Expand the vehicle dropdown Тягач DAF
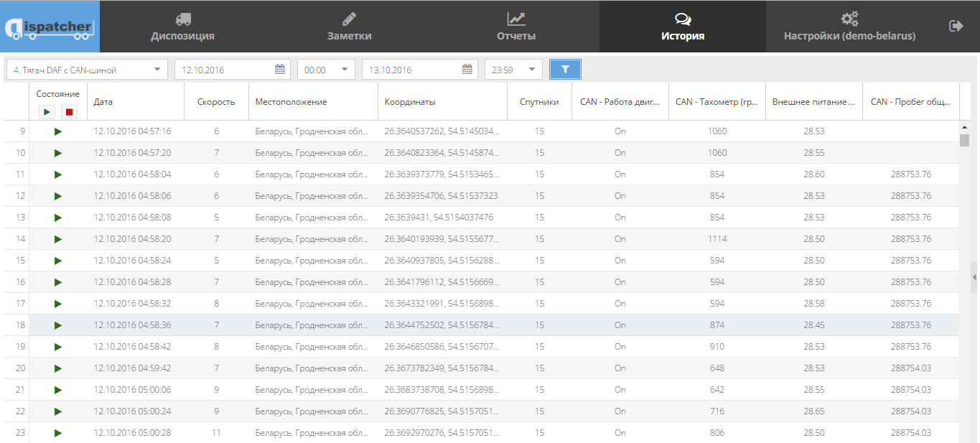 tap(157, 70)
